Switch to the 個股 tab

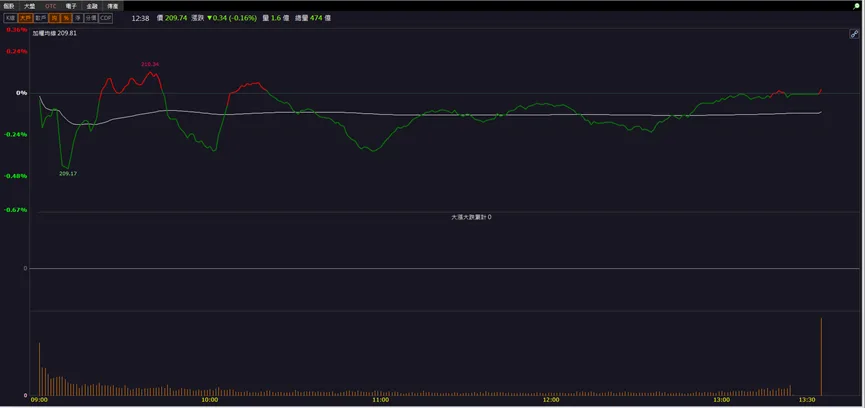click(9, 6)
